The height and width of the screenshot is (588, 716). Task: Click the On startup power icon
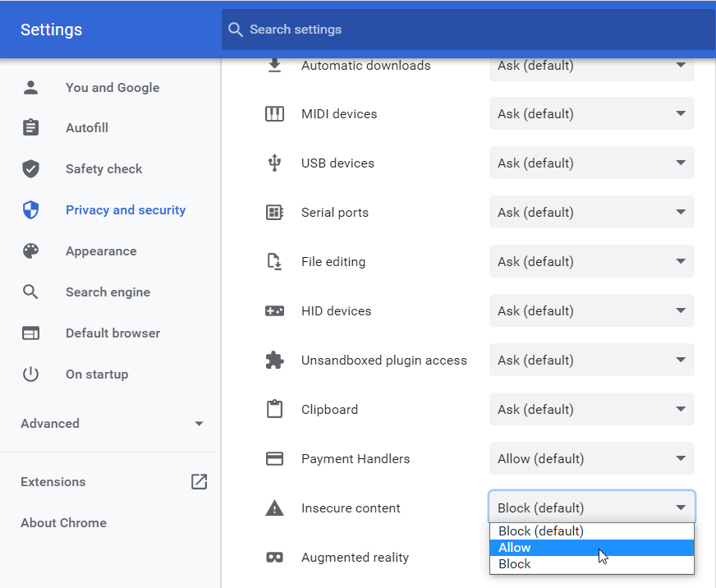tap(30, 374)
